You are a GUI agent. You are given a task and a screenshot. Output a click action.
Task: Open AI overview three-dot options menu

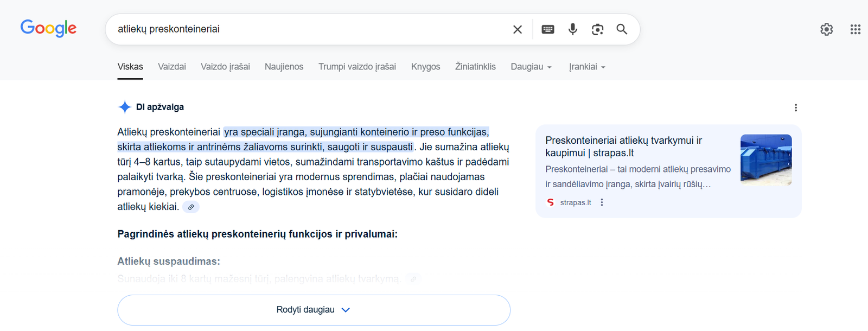click(x=795, y=107)
